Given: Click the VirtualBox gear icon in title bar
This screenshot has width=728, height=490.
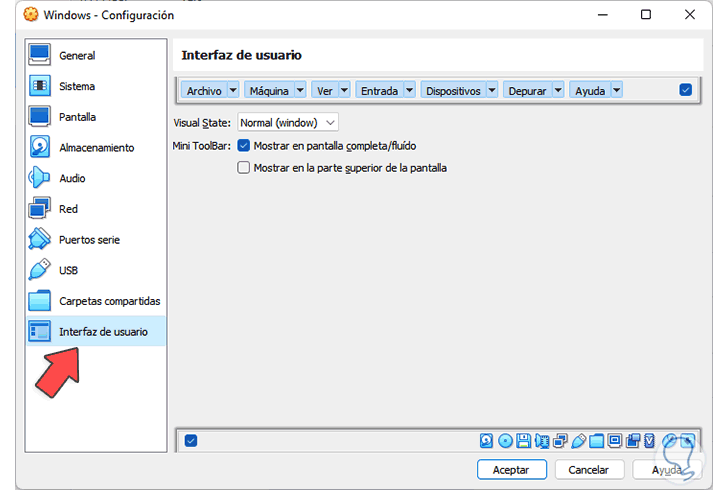Looking at the screenshot, I should tap(31, 14).
